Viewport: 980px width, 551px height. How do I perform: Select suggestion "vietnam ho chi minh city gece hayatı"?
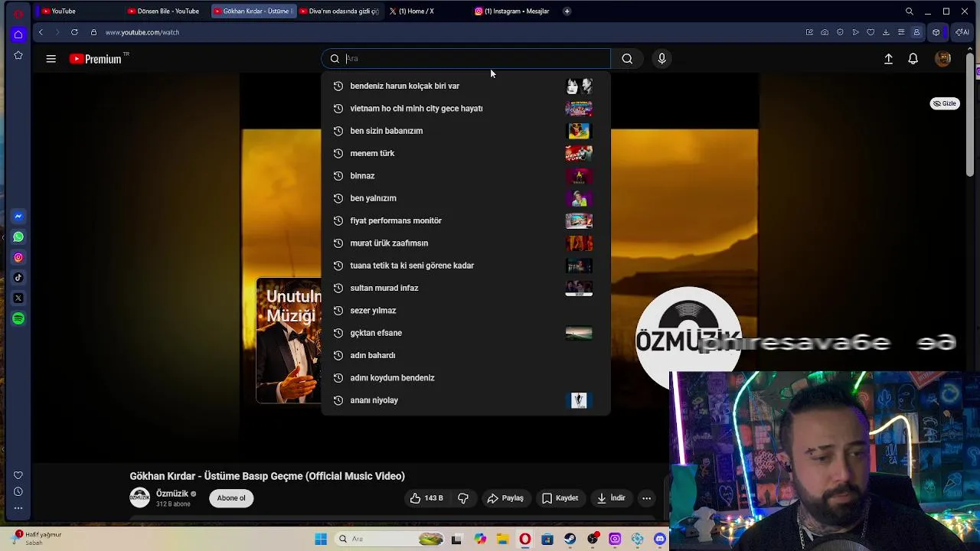pyautogui.click(x=465, y=109)
